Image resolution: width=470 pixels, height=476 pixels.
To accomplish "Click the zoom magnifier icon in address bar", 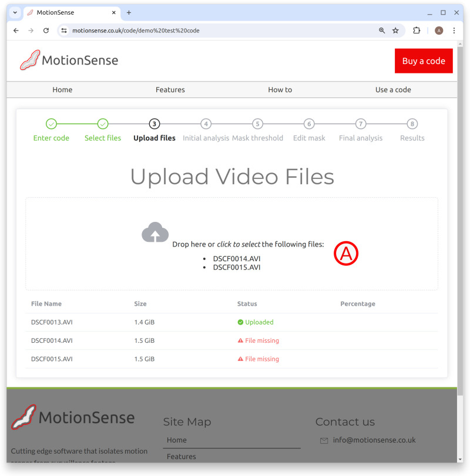I will (382, 31).
